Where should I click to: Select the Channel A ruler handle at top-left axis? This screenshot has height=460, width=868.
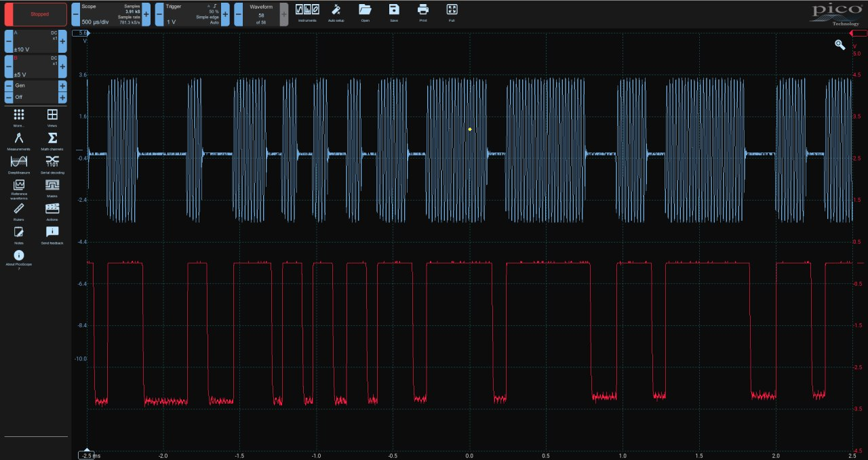[81, 33]
